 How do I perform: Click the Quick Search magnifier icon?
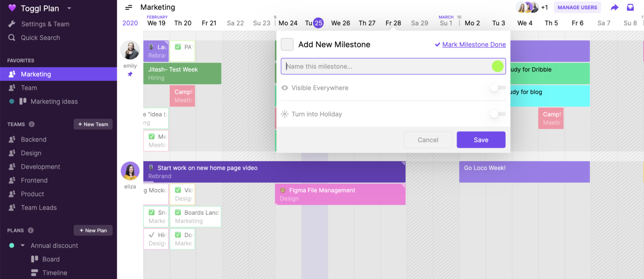click(x=12, y=38)
